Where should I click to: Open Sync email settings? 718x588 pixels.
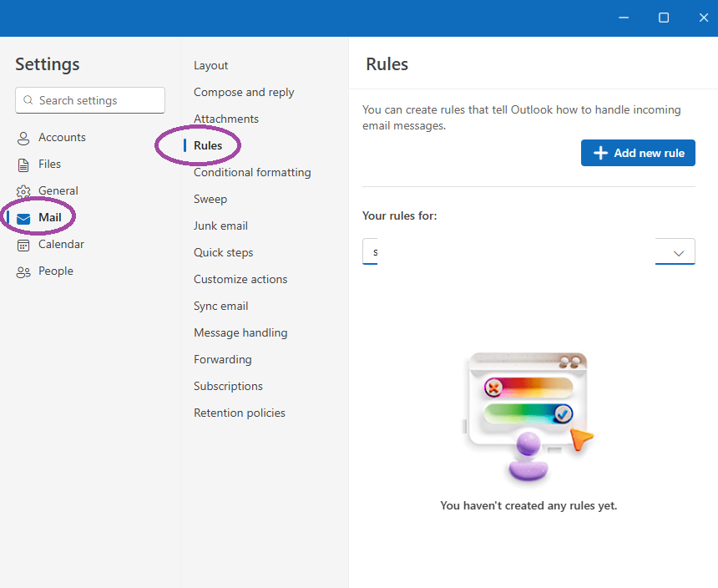click(x=220, y=306)
